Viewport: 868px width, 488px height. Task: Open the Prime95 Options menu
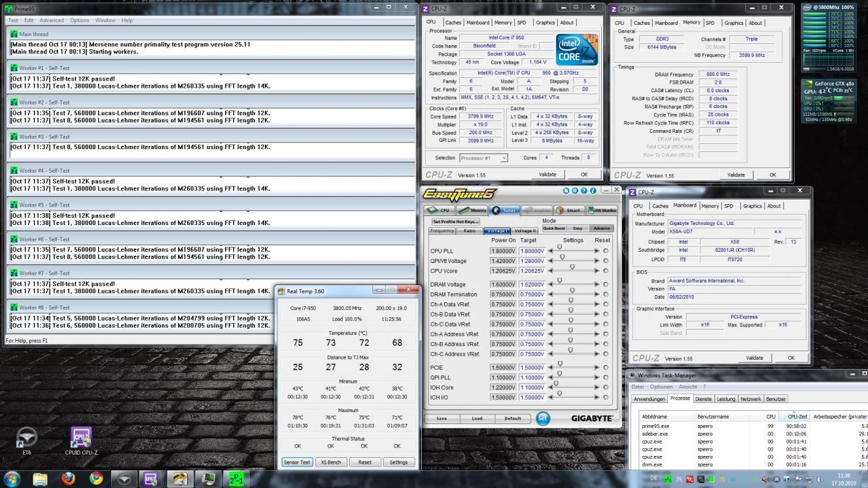pos(79,20)
